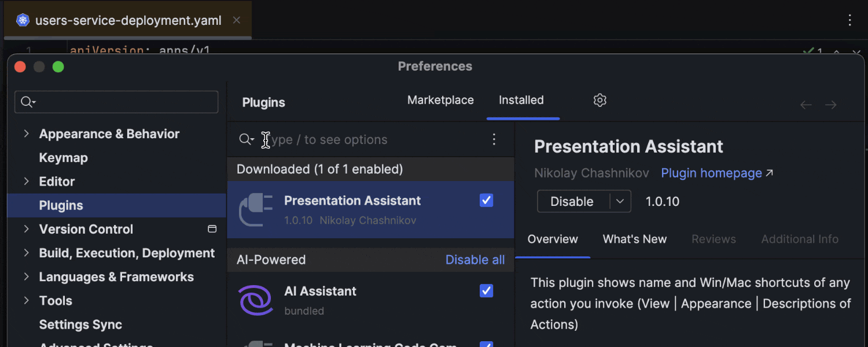Switch to the Marketplace tab
The height and width of the screenshot is (347, 868).
click(440, 100)
